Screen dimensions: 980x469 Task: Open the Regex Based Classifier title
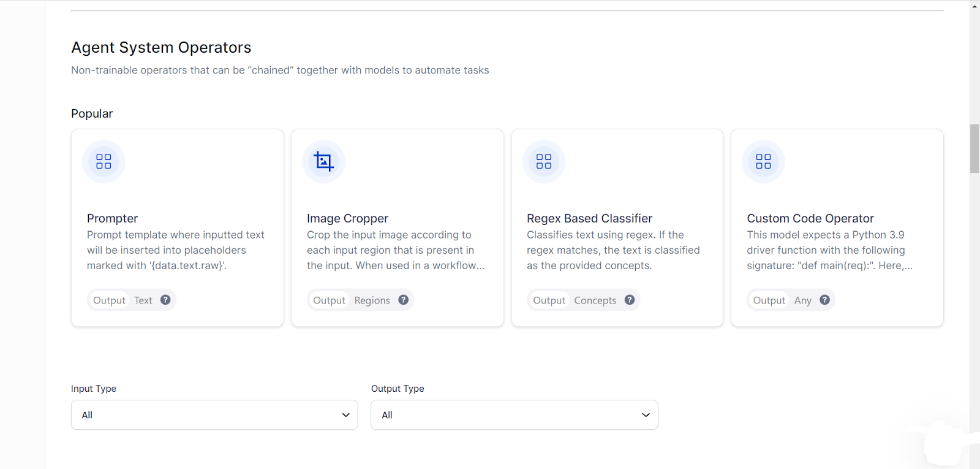tap(589, 218)
